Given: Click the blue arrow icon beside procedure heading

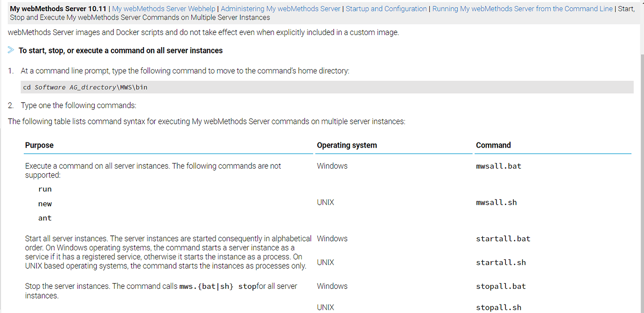Looking at the screenshot, I should [11, 50].
